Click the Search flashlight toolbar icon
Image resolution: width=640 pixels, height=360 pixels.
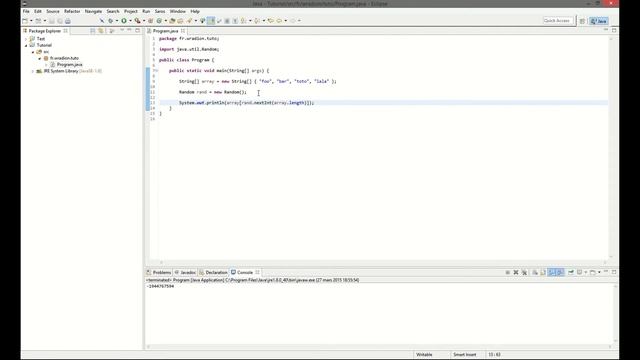coord(189,21)
